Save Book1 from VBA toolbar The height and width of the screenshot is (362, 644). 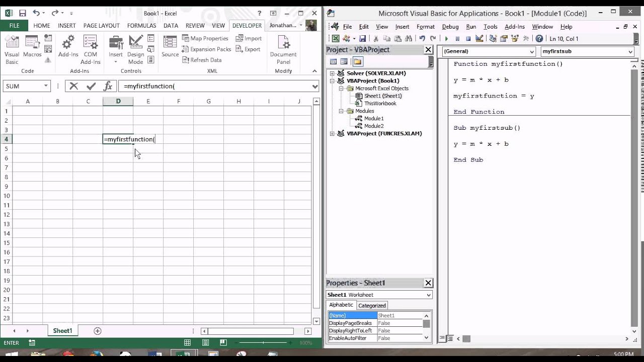(362, 39)
